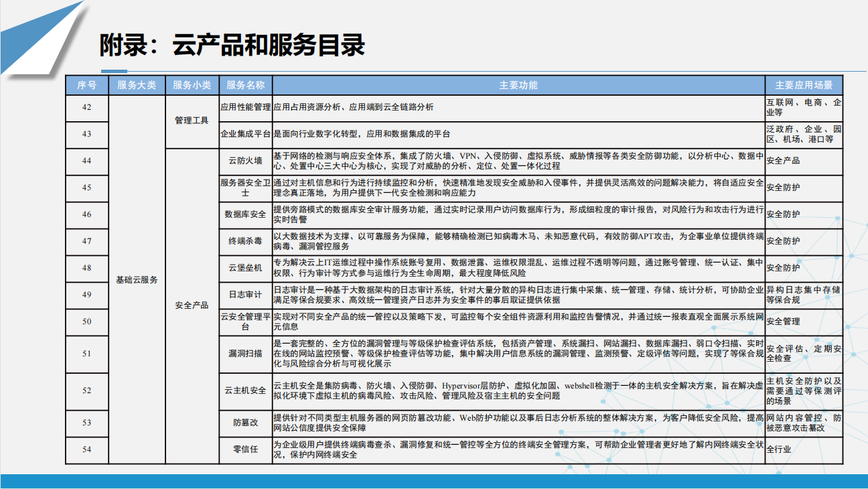Click the 管理工具 subcategory cell
The height and width of the screenshot is (489, 868).
(192, 121)
